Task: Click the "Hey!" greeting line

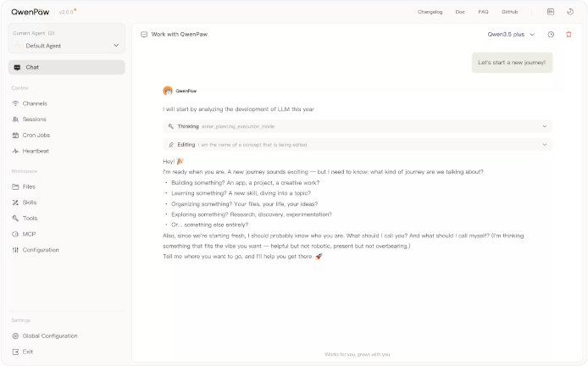Action: (x=173, y=161)
